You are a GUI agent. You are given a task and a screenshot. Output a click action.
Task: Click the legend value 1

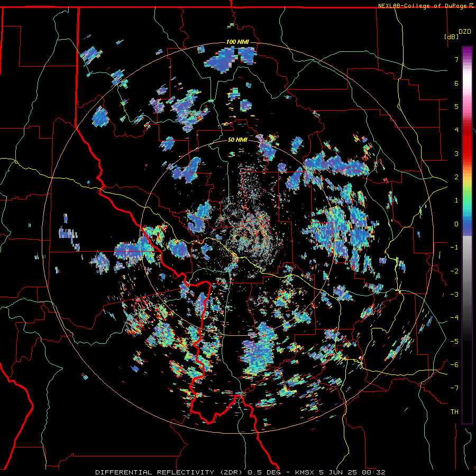click(456, 200)
